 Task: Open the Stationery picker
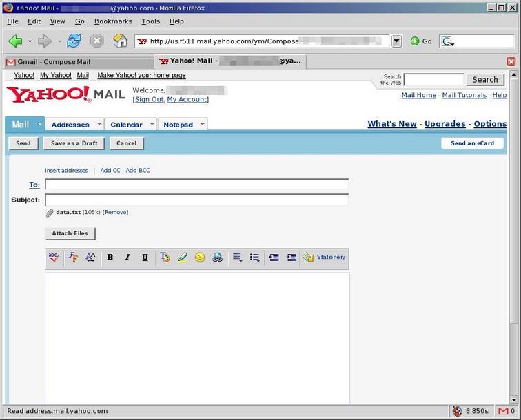[324, 257]
